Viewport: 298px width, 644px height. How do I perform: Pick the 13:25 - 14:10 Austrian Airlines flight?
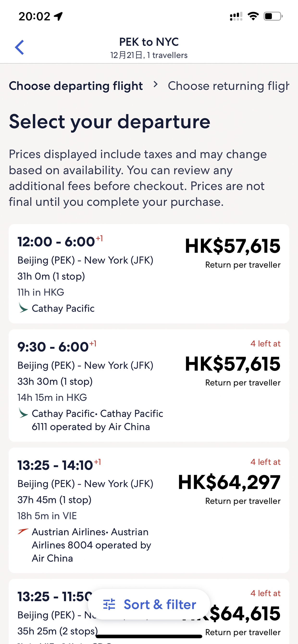[149, 510]
